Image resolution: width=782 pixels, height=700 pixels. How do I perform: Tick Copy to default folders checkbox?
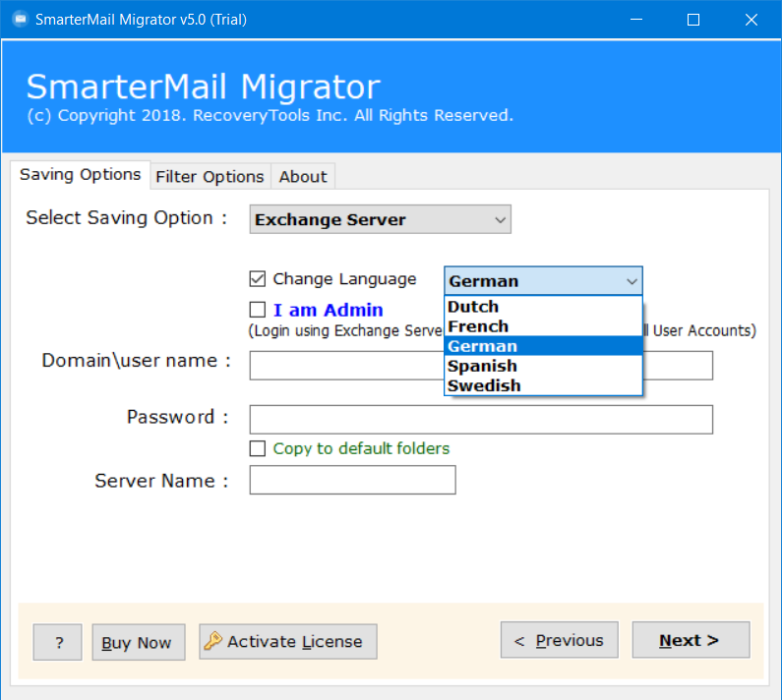tap(258, 448)
